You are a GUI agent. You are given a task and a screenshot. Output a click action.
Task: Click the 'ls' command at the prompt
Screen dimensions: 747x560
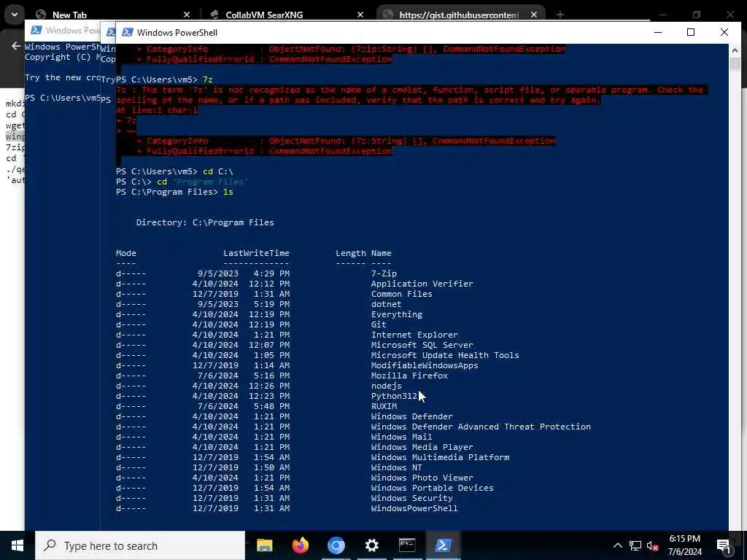(228, 192)
